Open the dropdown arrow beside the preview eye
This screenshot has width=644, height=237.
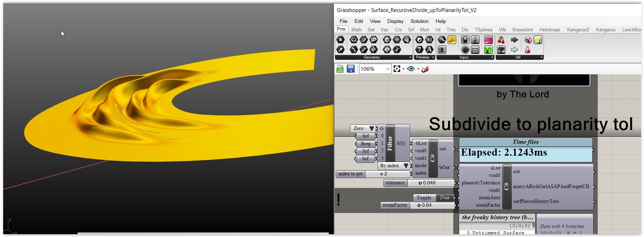[x=418, y=69]
